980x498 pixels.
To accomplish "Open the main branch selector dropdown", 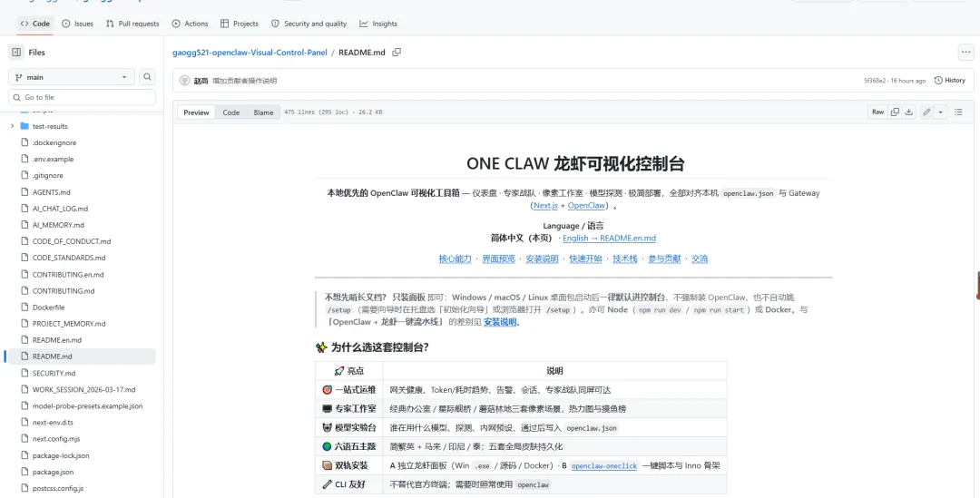I will (x=72, y=77).
